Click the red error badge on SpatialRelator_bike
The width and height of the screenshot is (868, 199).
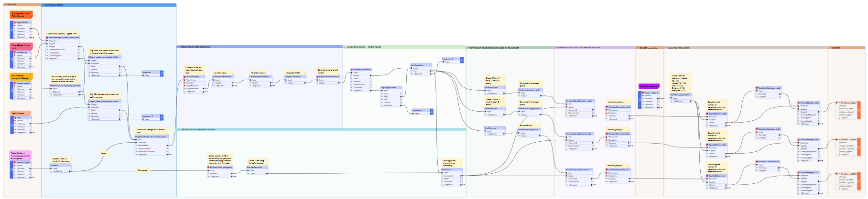coord(707,145)
